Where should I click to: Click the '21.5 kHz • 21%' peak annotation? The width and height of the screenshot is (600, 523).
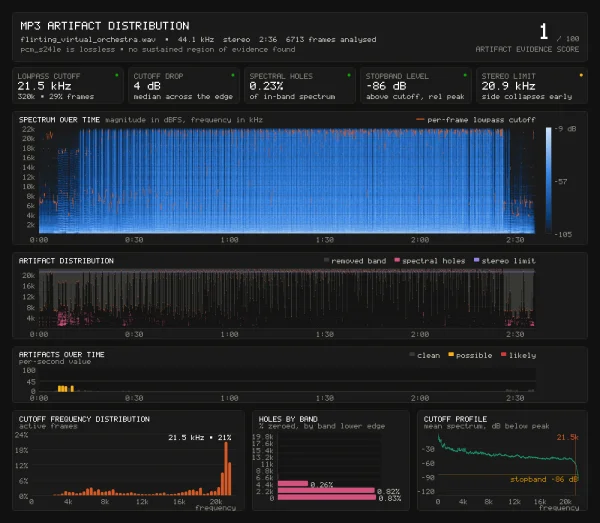point(200,438)
